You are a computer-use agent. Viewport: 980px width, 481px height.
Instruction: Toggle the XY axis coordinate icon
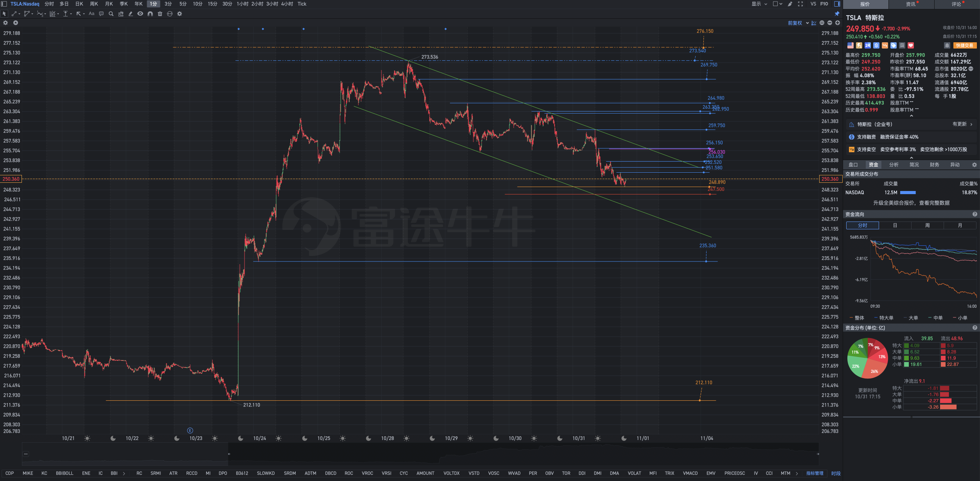tap(814, 23)
